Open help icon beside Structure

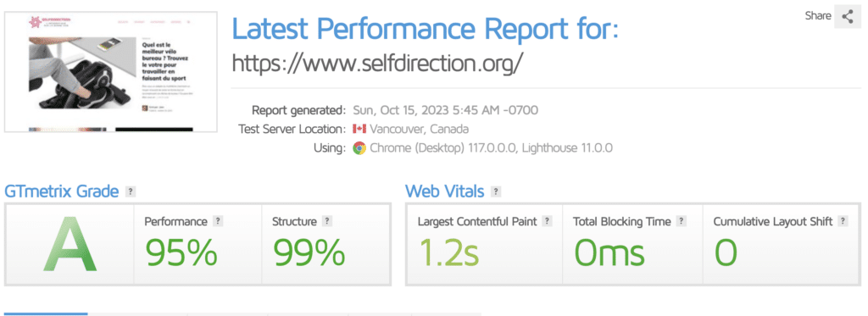click(x=327, y=221)
